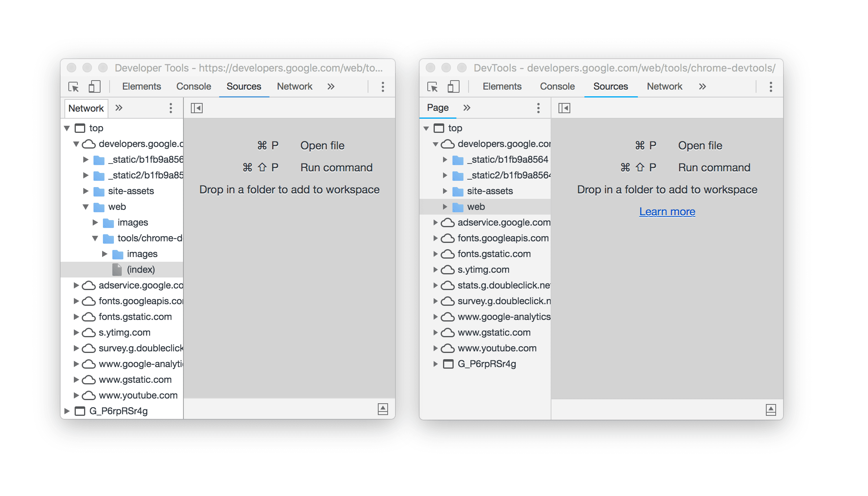Click Learn more link in right DevTools

coord(668,211)
